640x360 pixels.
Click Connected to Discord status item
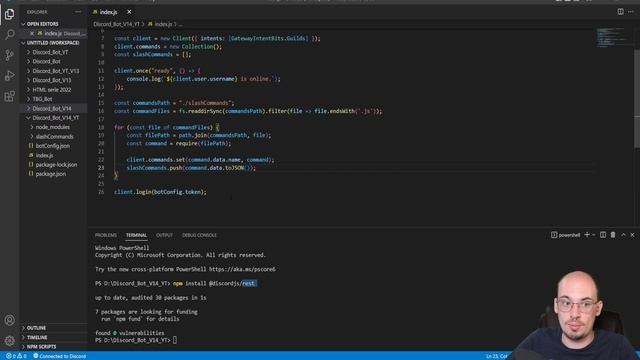pyautogui.click(x=60, y=356)
